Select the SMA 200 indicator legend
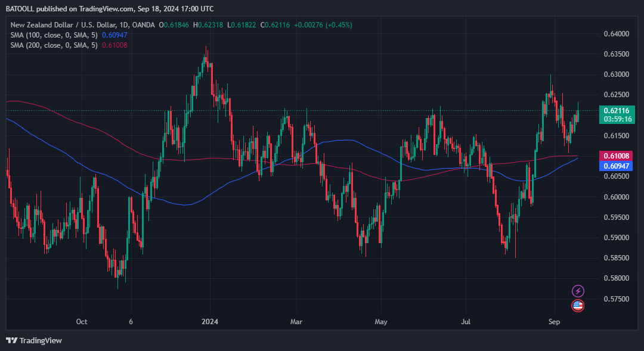 [x=54, y=45]
